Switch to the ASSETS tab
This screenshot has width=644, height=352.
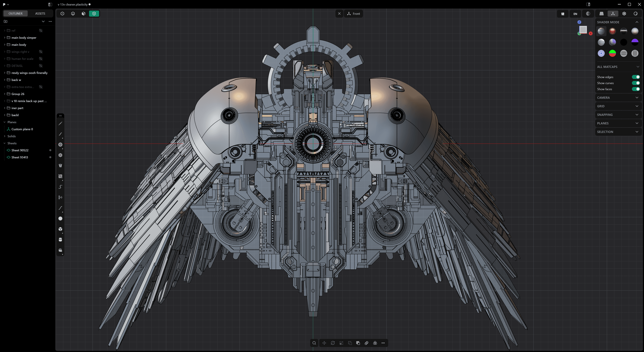point(40,13)
